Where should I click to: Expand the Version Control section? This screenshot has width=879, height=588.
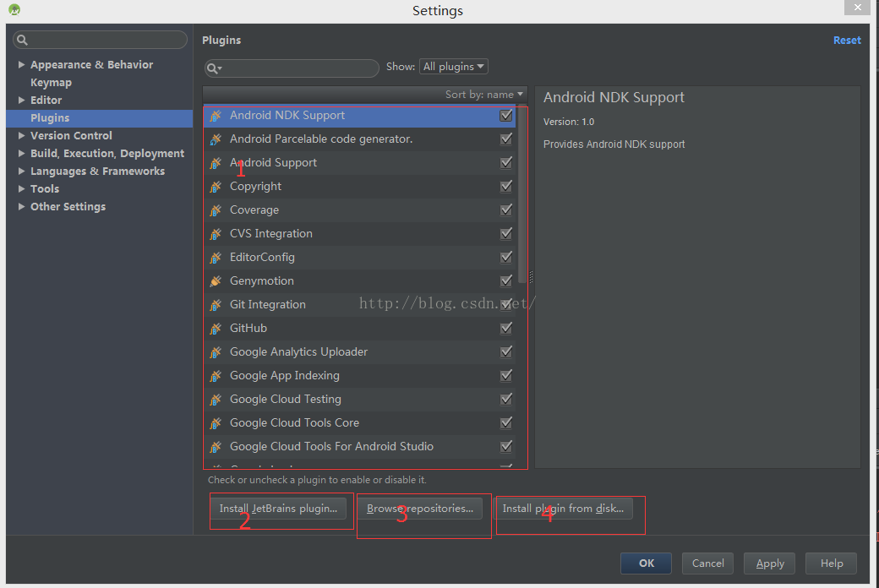pos(21,136)
